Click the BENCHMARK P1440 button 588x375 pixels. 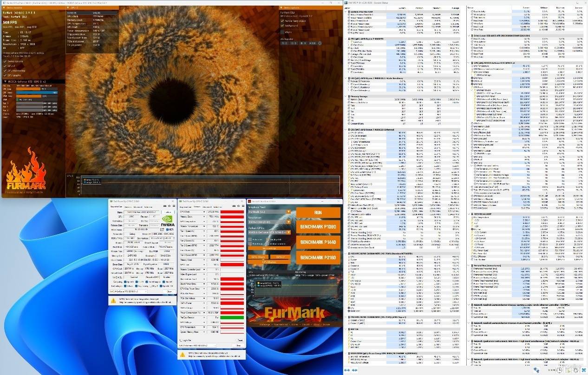(318, 242)
